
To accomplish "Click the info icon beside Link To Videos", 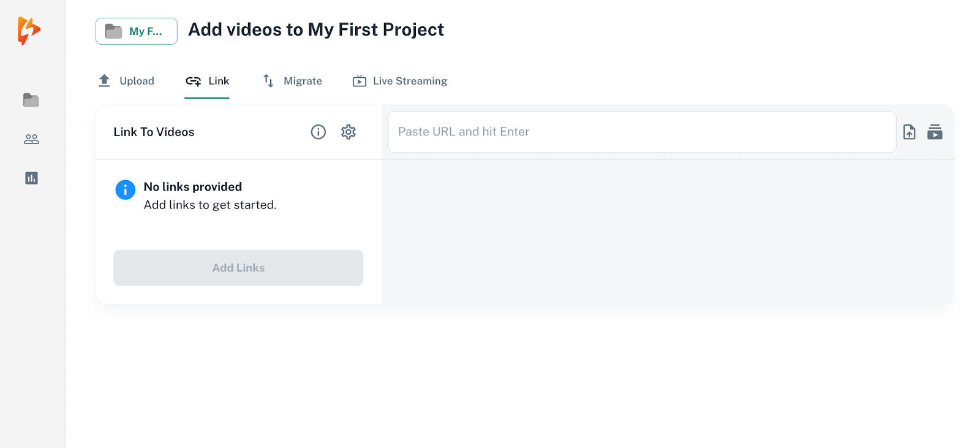I will click(x=318, y=132).
